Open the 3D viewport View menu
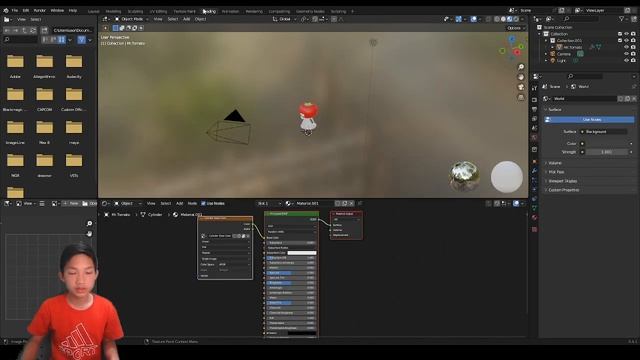The image size is (640, 360). click(x=158, y=19)
